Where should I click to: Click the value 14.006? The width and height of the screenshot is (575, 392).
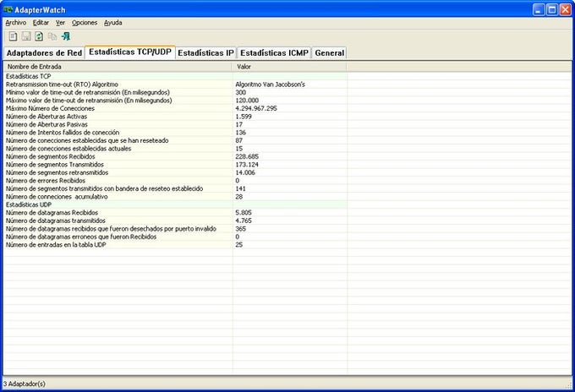(245, 172)
